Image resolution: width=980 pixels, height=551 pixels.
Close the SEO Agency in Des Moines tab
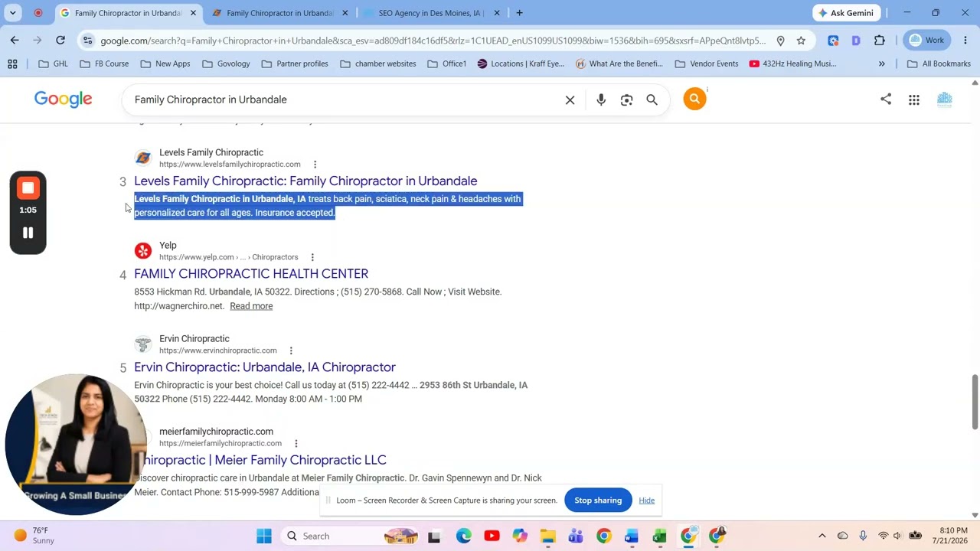[497, 13]
